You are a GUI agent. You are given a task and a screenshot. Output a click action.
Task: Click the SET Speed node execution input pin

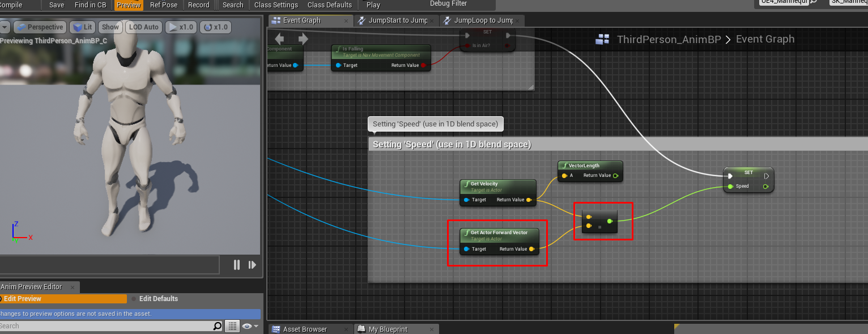click(731, 176)
